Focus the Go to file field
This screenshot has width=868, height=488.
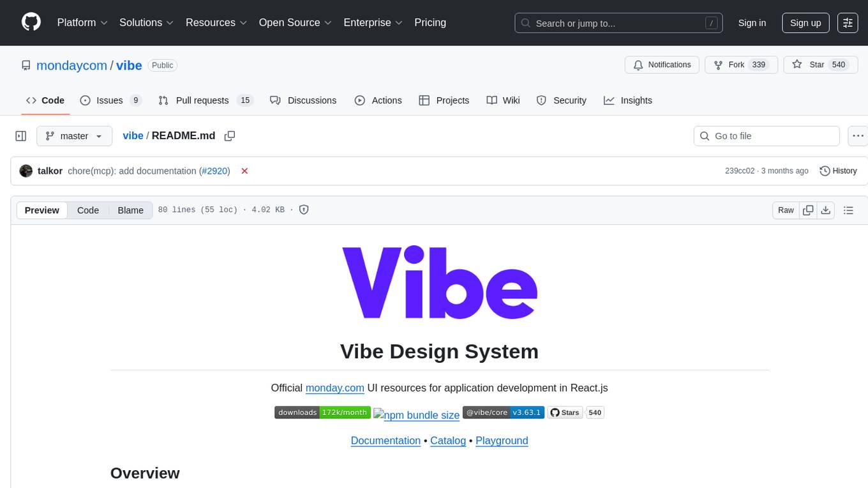[x=767, y=136]
